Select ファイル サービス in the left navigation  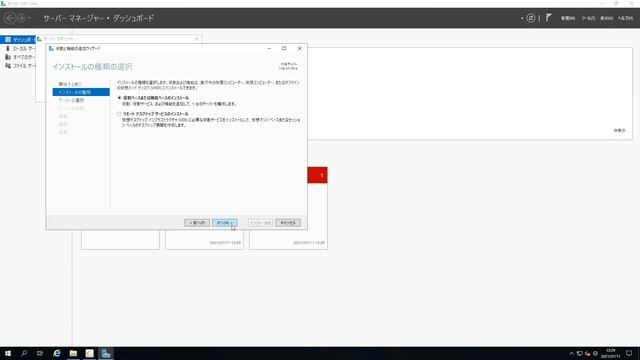[18, 66]
